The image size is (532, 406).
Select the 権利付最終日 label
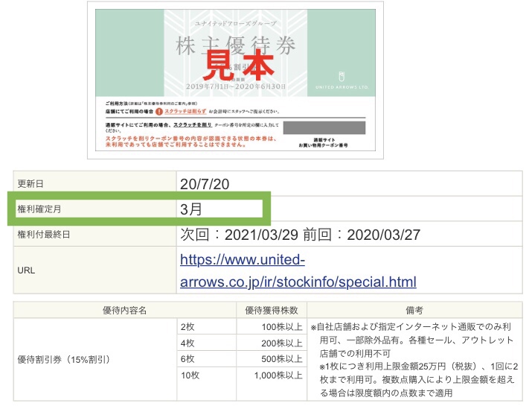pyautogui.click(x=44, y=235)
